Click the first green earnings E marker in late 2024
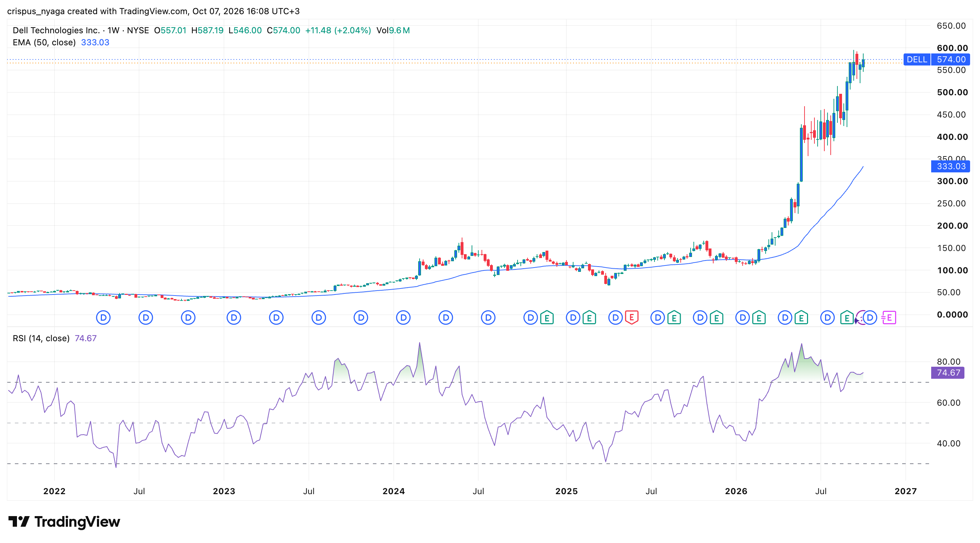 547,318
